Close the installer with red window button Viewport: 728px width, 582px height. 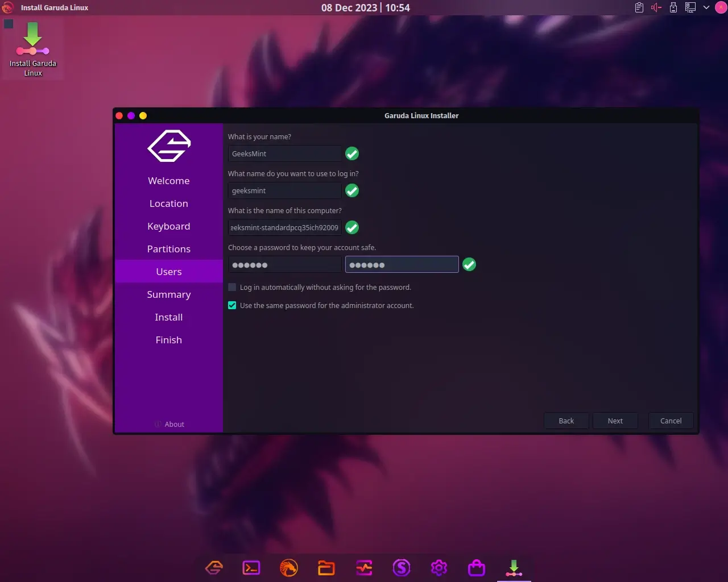pos(119,115)
